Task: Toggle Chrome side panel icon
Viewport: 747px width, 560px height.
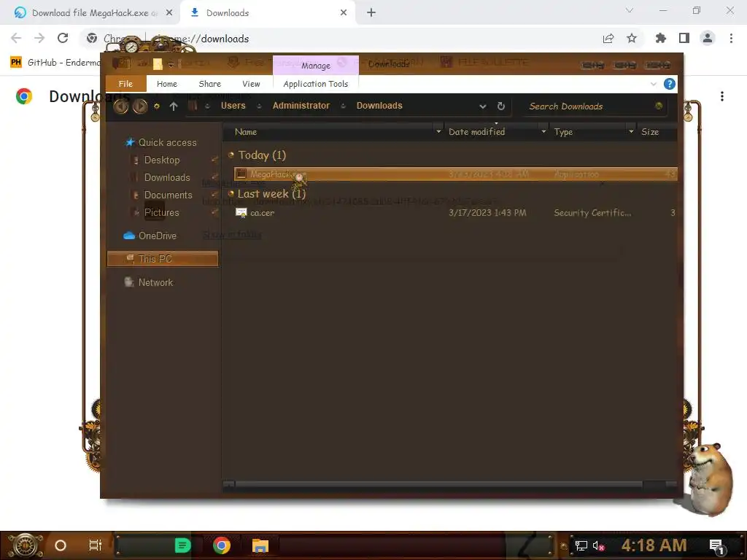Action: click(684, 38)
